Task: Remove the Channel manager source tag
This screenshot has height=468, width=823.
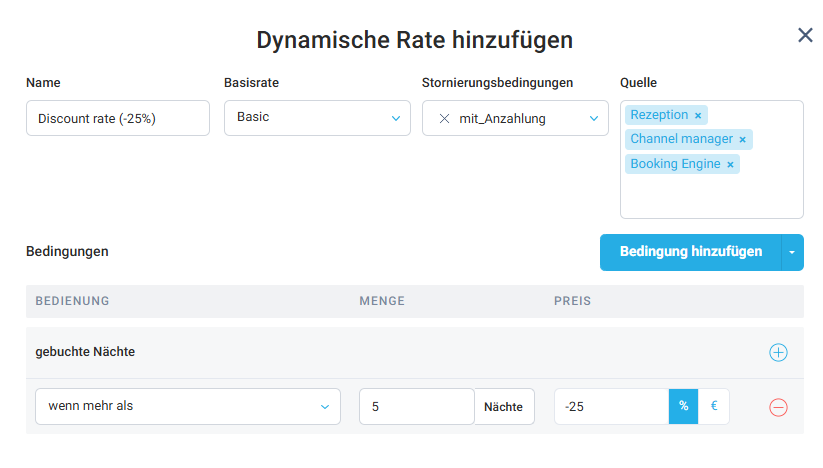Action: [742, 140]
